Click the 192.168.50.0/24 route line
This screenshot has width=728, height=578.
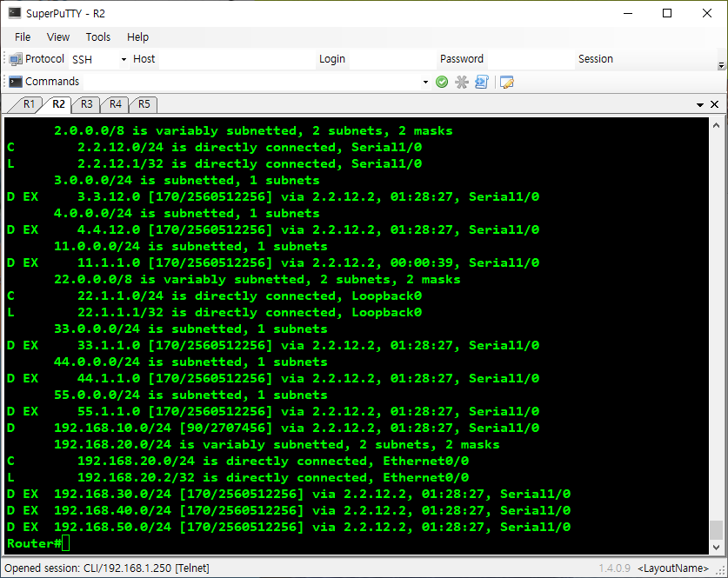pos(289,527)
